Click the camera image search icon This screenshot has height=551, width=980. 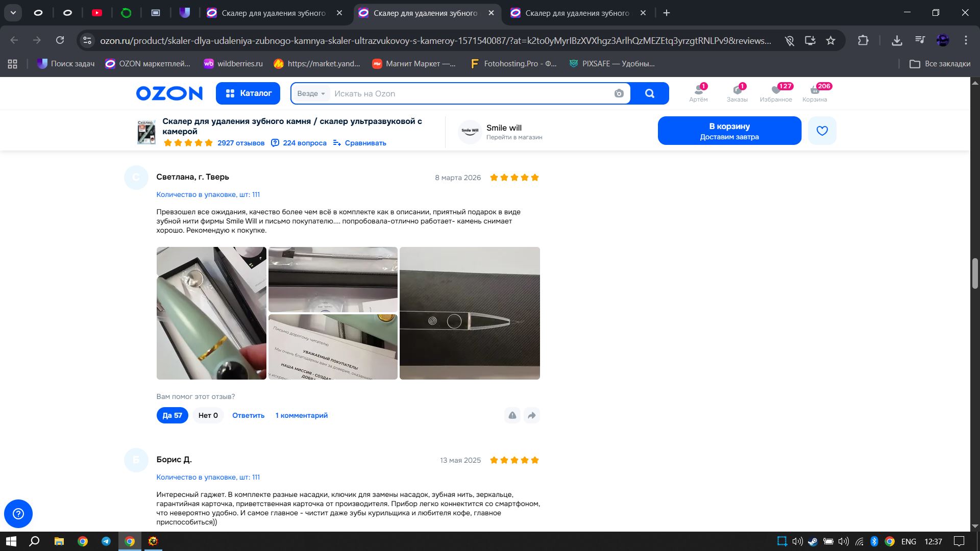(x=619, y=93)
